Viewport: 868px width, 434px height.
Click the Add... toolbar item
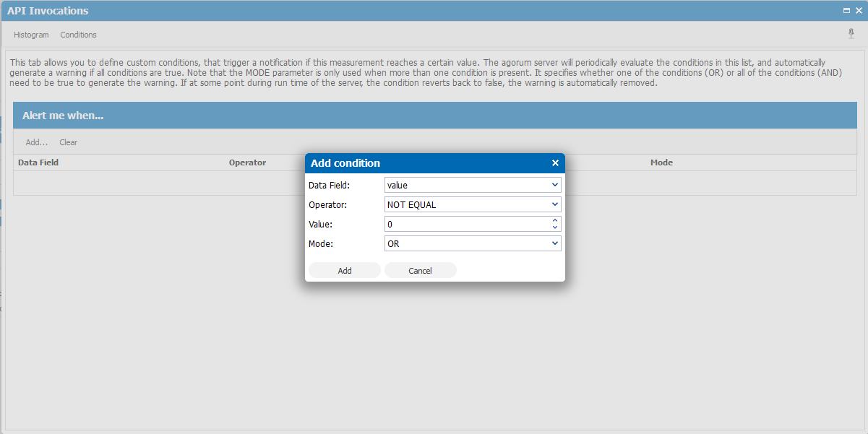pos(36,142)
